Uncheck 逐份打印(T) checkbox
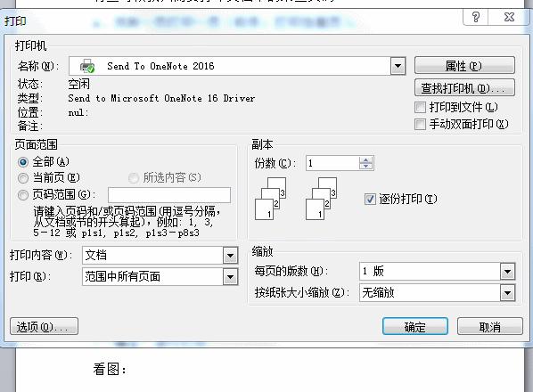Image resolution: width=533 pixels, height=392 pixels. (370, 199)
